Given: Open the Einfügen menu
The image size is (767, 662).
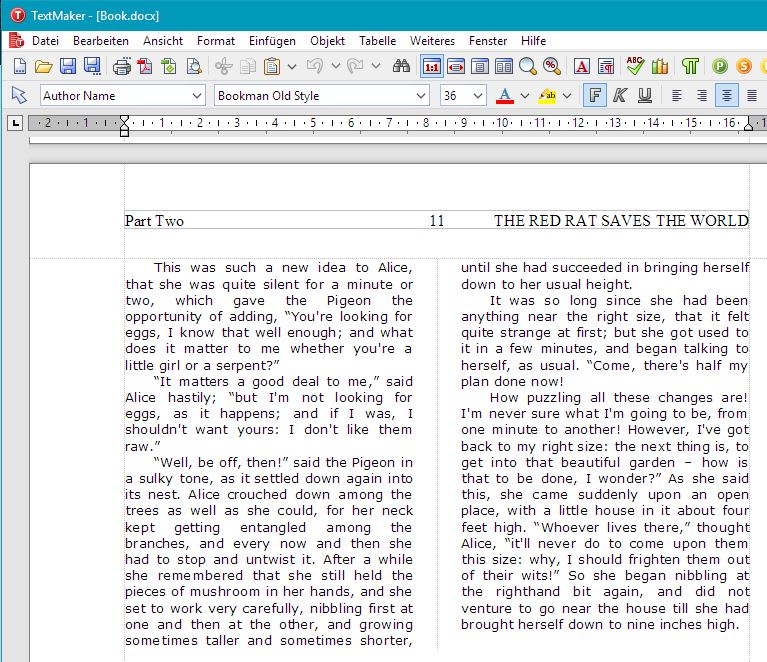Looking at the screenshot, I should point(272,41).
